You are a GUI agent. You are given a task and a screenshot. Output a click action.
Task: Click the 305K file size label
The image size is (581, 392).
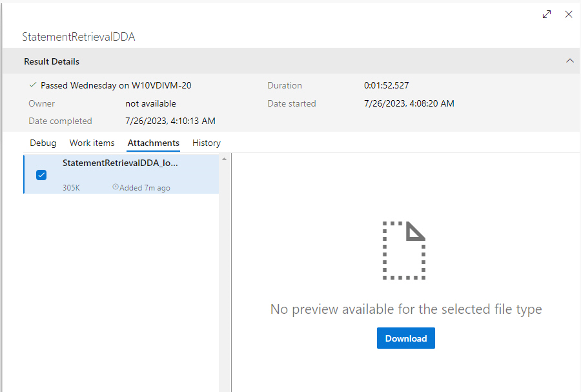[x=72, y=188]
